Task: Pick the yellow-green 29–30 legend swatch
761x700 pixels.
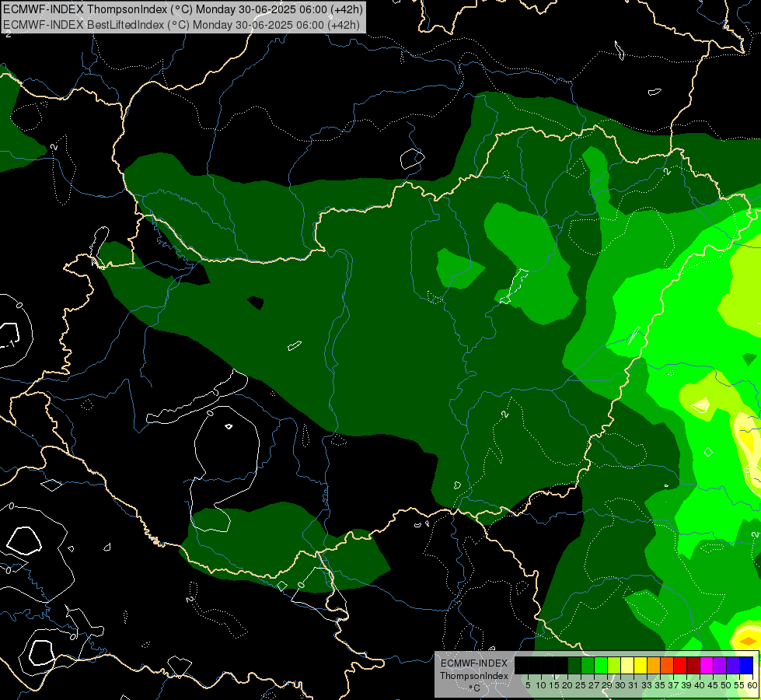Action: pyautogui.click(x=614, y=665)
